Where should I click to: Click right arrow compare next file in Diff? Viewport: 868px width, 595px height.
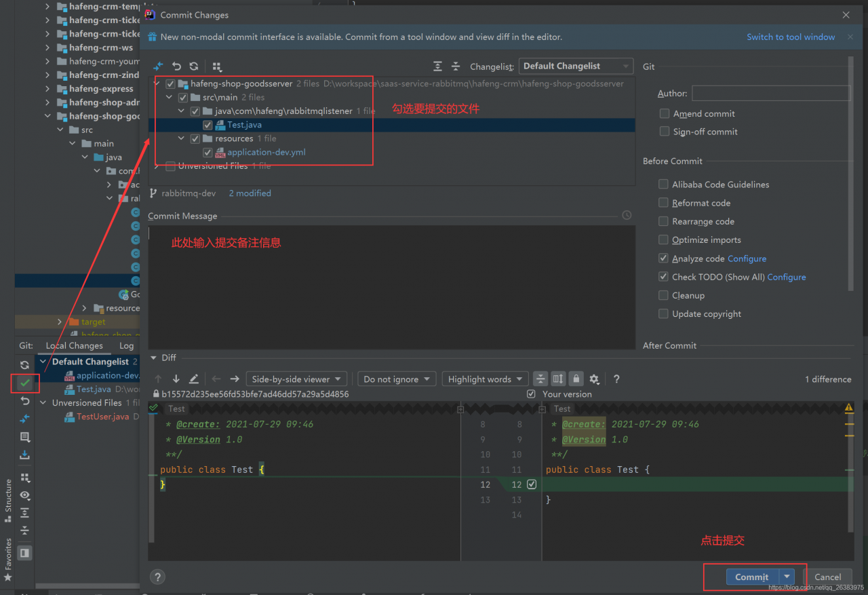point(235,379)
